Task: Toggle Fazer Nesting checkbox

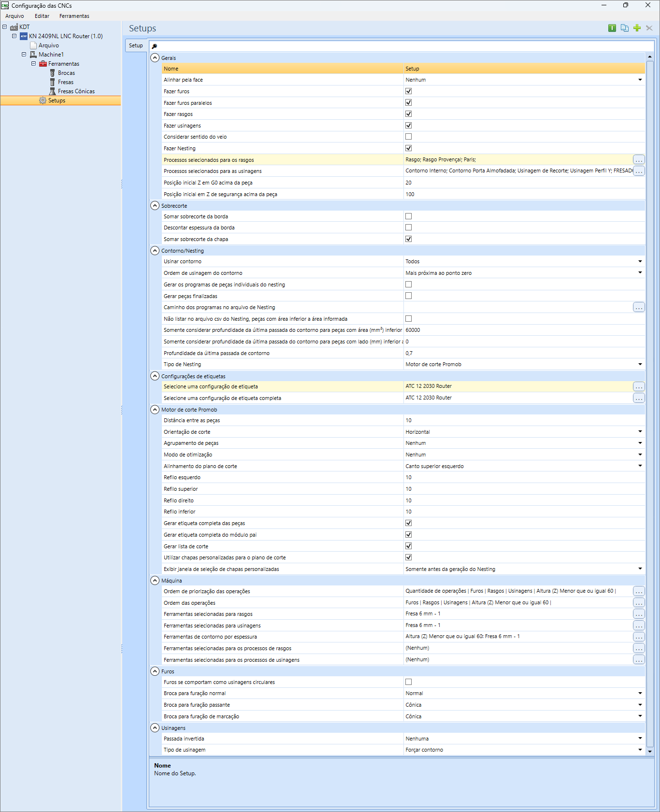Action: pyautogui.click(x=408, y=148)
